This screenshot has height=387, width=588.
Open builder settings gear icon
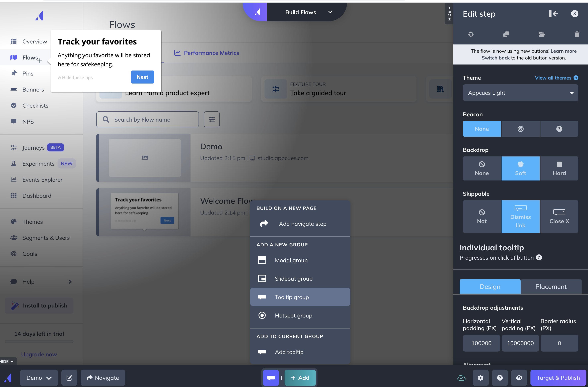coord(481,378)
